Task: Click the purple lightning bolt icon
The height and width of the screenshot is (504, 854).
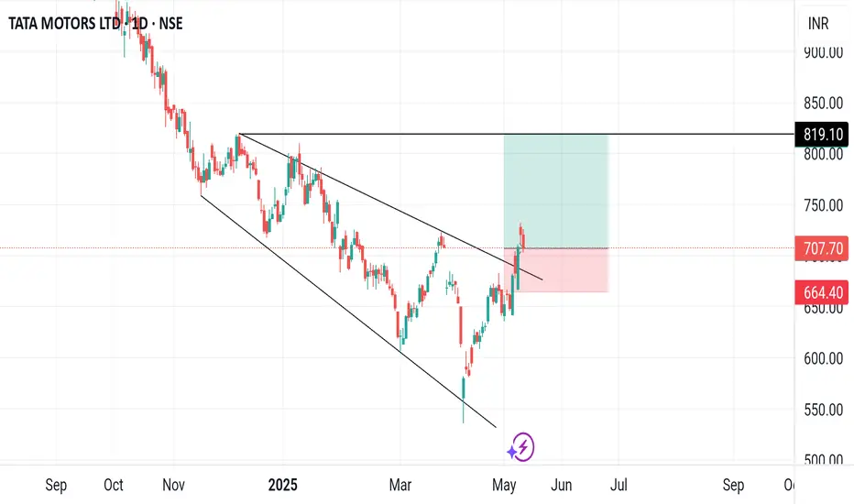Action: pyautogui.click(x=521, y=447)
